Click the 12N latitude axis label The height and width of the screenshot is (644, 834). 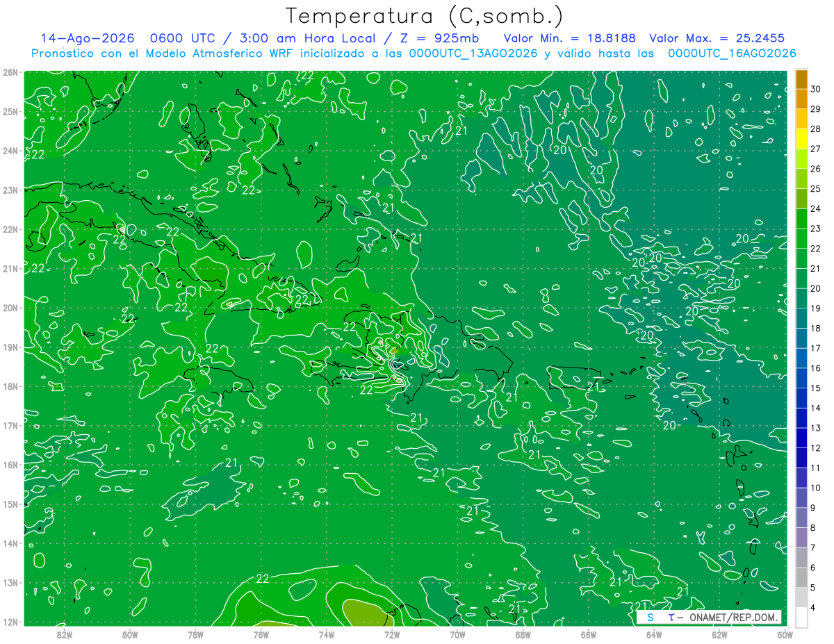click(10, 622)
